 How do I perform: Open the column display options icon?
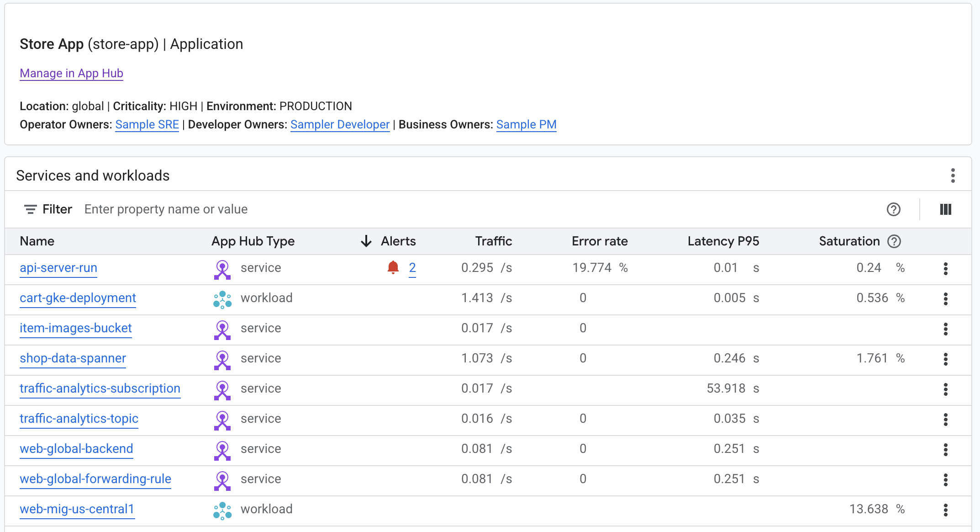coord(945,209)
